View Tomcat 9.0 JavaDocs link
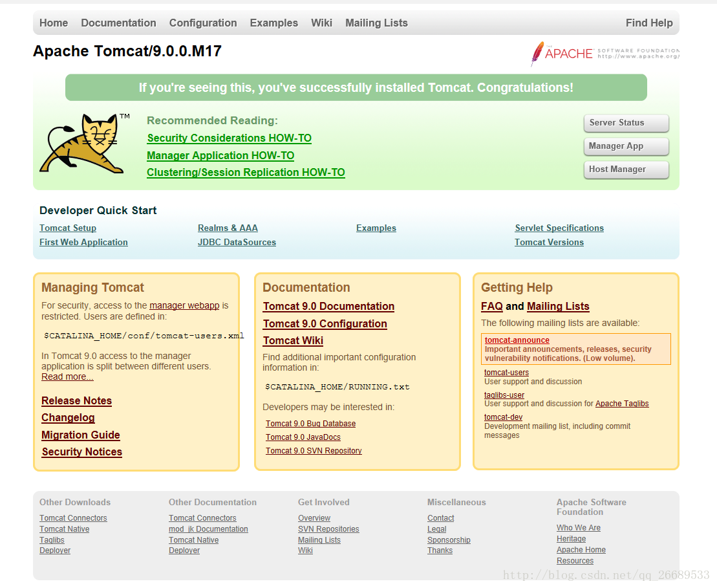 303,437
